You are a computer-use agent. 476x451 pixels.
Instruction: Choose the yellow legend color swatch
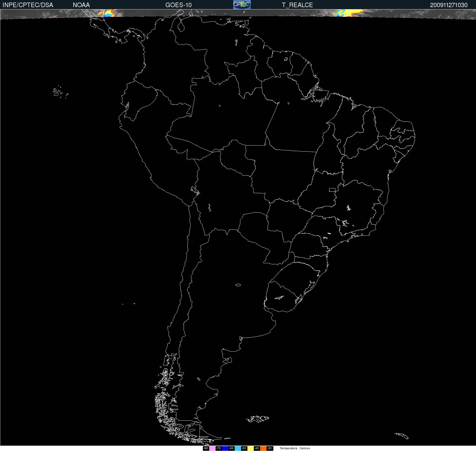click(250, 448)
